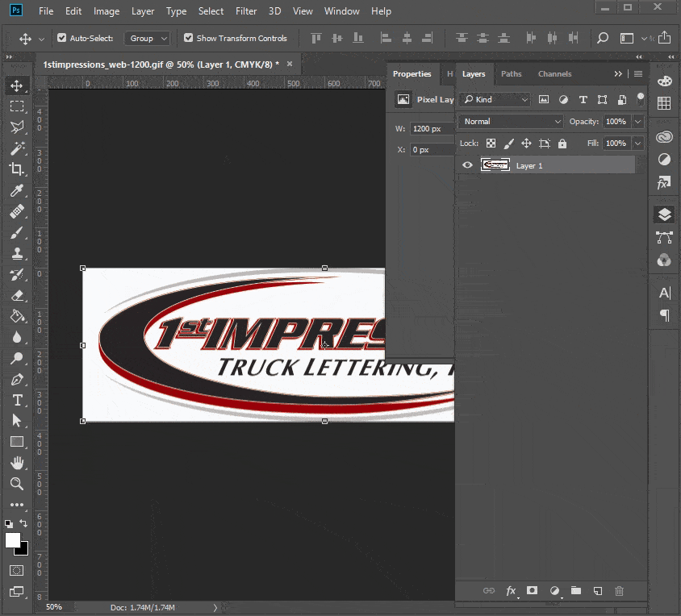Select the Magic Wand tool

coord(17,148)
